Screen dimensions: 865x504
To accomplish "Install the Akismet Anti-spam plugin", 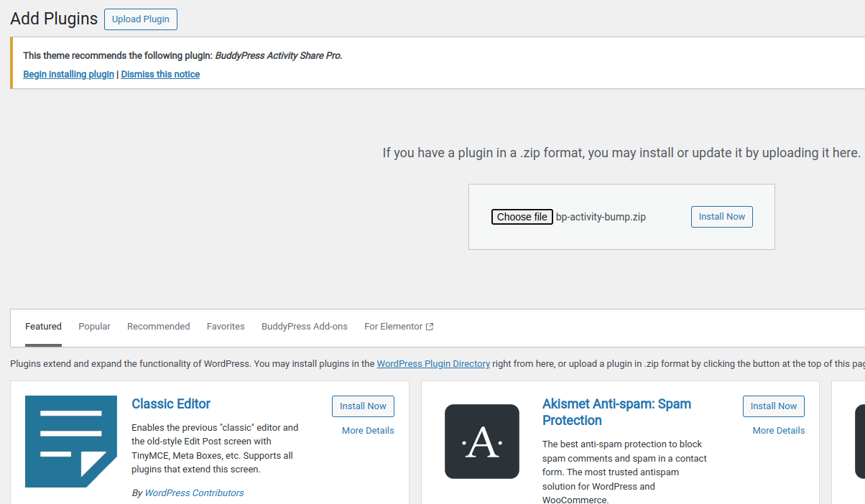I will click(773, 406).
